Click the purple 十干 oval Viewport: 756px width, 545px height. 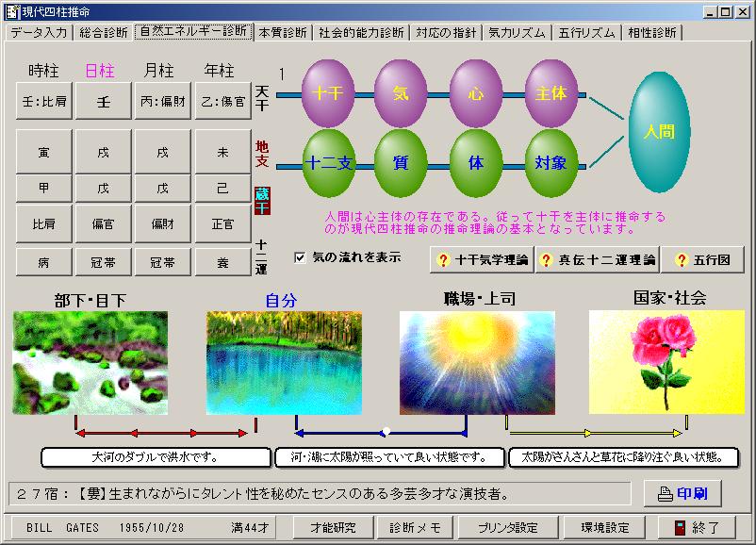(x=328, y=93)
